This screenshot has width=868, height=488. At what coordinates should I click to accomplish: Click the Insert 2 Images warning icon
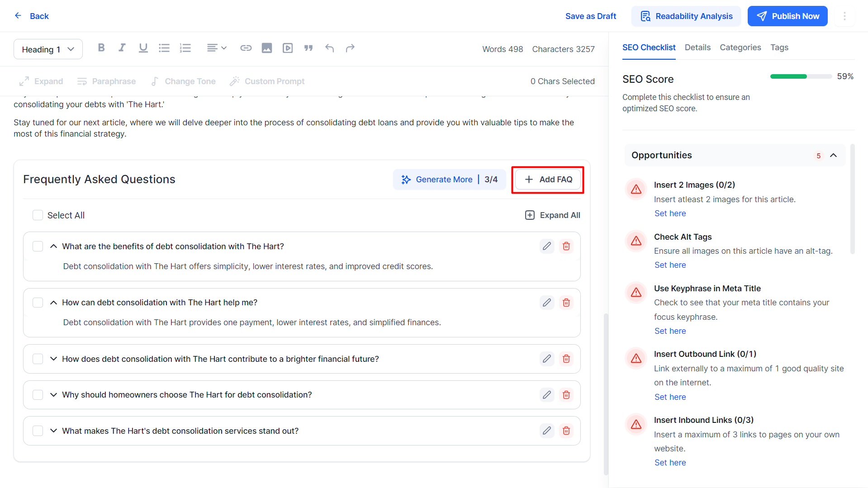tap(636, 189)
